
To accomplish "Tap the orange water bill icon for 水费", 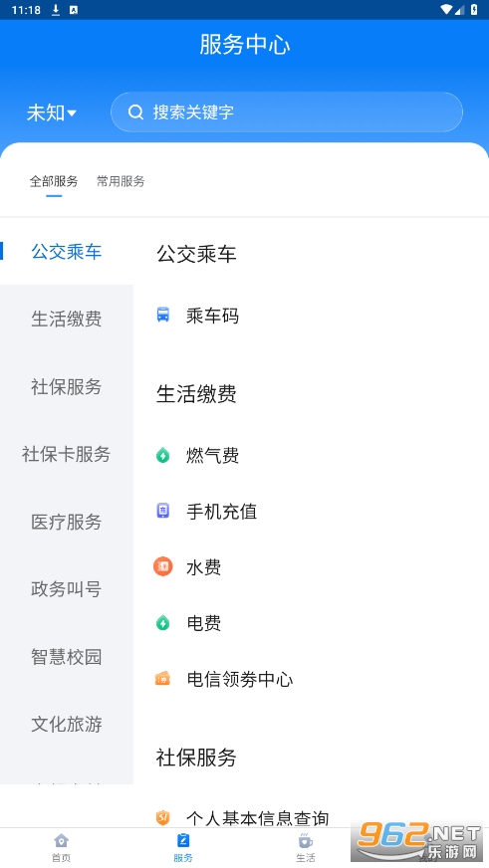I will pos(162,566).
